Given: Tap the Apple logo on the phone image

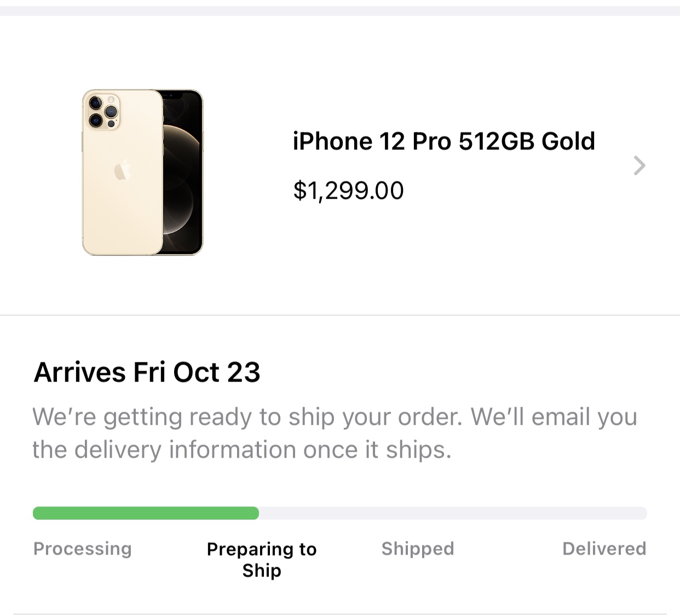Looking at the screenshot, I should click(x=122, y=171).
